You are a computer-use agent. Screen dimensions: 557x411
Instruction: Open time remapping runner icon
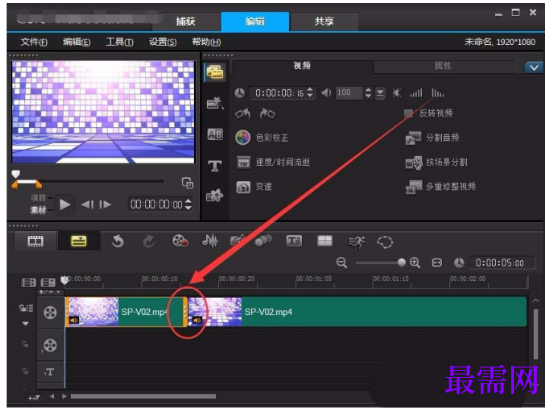point(356,243)
